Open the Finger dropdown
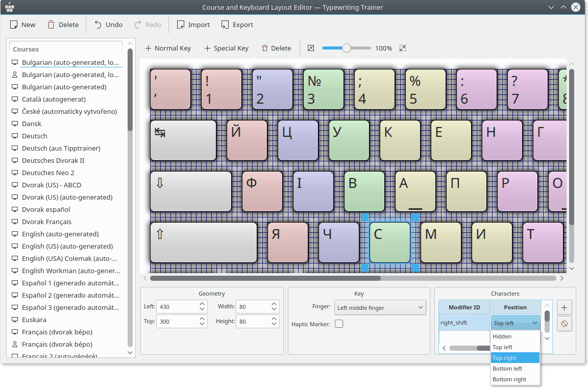Image resolution: width=588 pixels, height=388 pixels. point(380,307)
